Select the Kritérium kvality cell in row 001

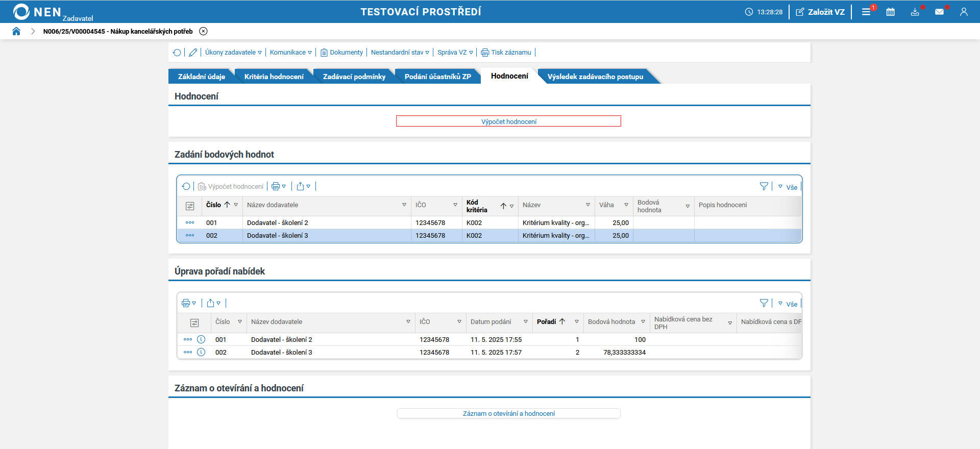pos(556,222)
